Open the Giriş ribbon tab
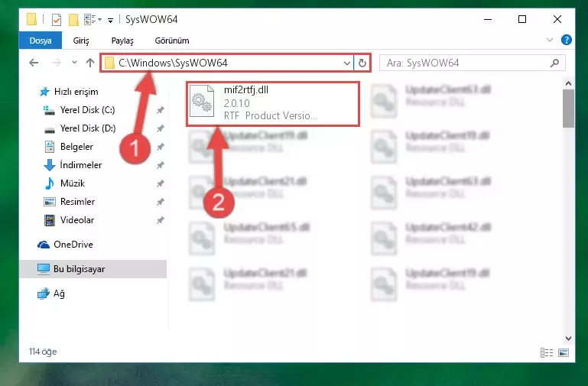Viewport: 588px width, 386px height. [81, 41]
